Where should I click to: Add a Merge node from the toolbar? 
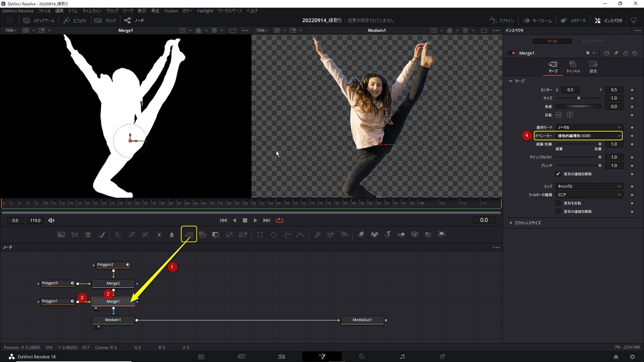189,234
